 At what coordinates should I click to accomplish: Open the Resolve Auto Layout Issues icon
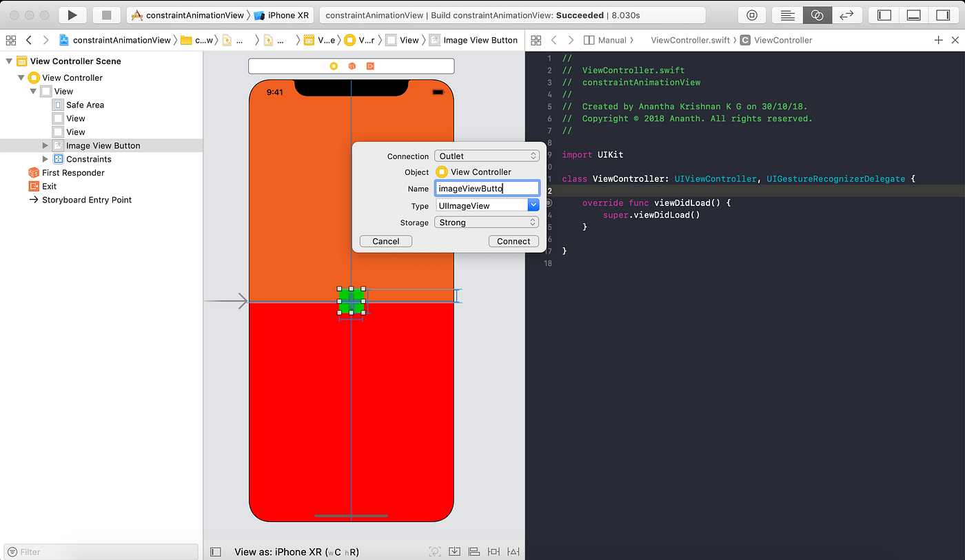(513, 551)
